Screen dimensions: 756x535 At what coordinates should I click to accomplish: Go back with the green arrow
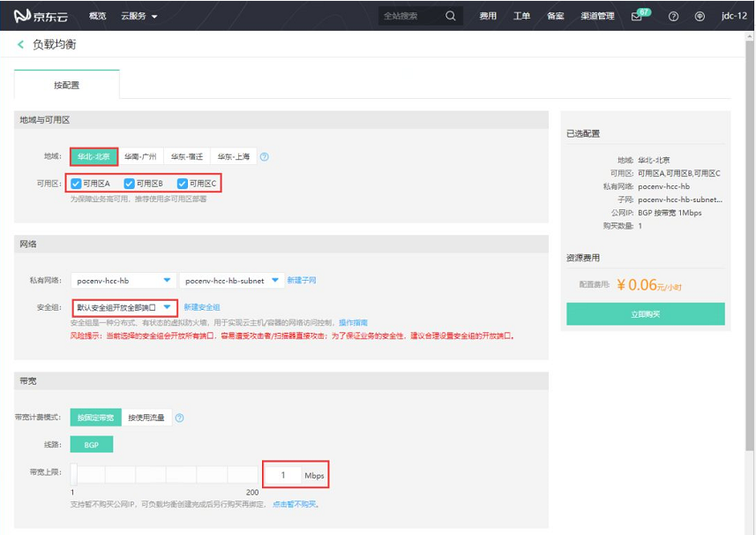tap(21, 44)
